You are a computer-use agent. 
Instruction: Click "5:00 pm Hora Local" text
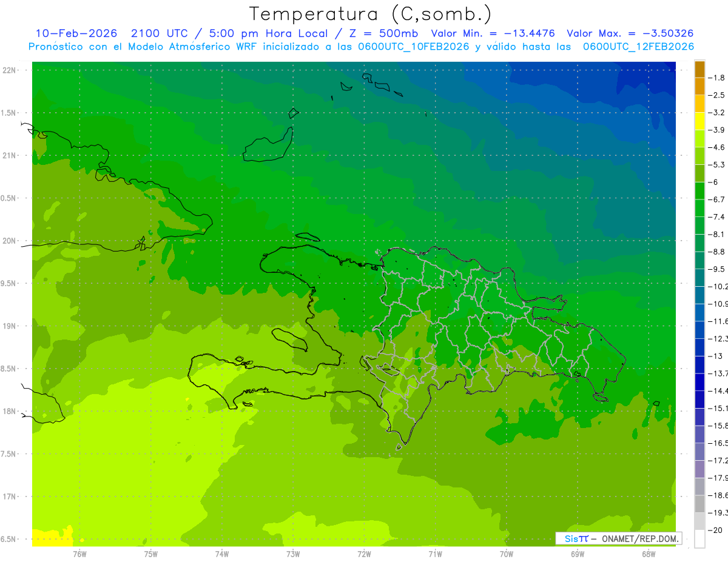tap(269, 33)
